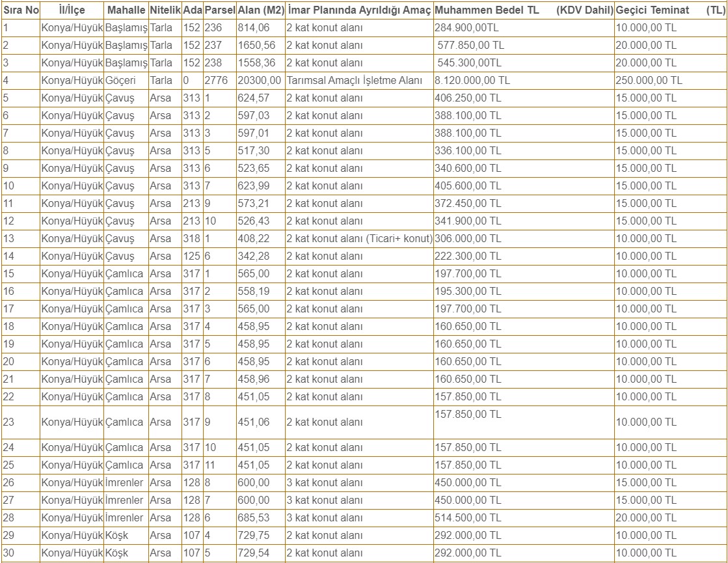
Task: Select row number 23 in Sıra No
Action: pyautogui.click(x=9, y=422)
